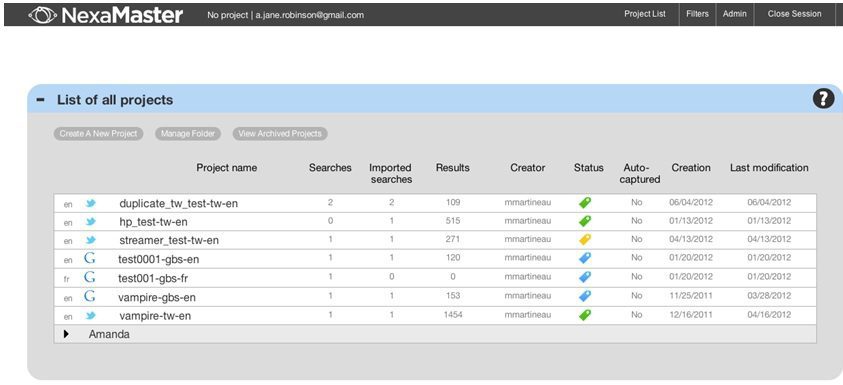Select the Amanda folder row
The image size is (843, 385).
tap(435, 334)
